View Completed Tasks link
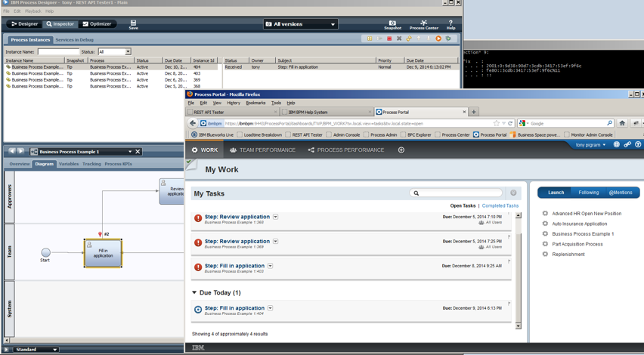 coord(500,205)
